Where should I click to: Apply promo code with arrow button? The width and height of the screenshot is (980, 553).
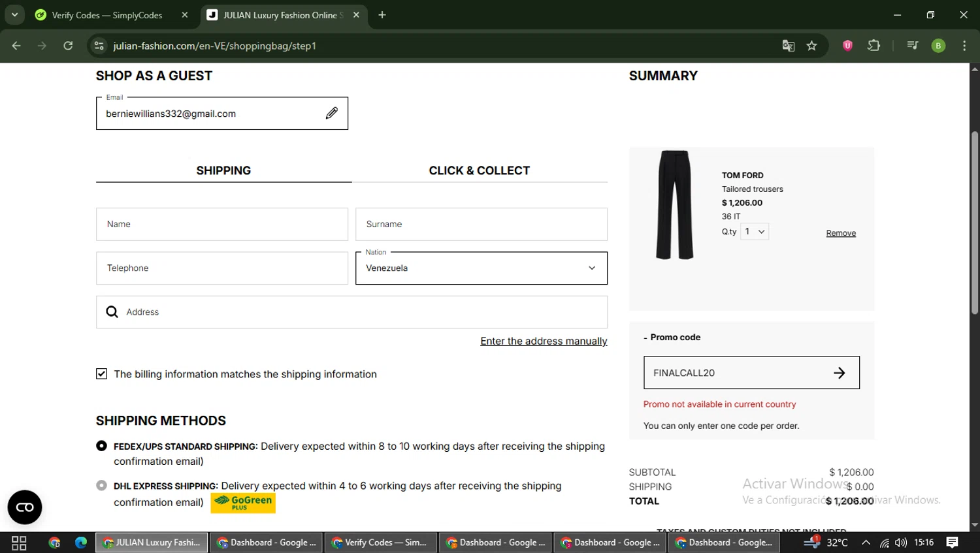[x=840, y=373]
